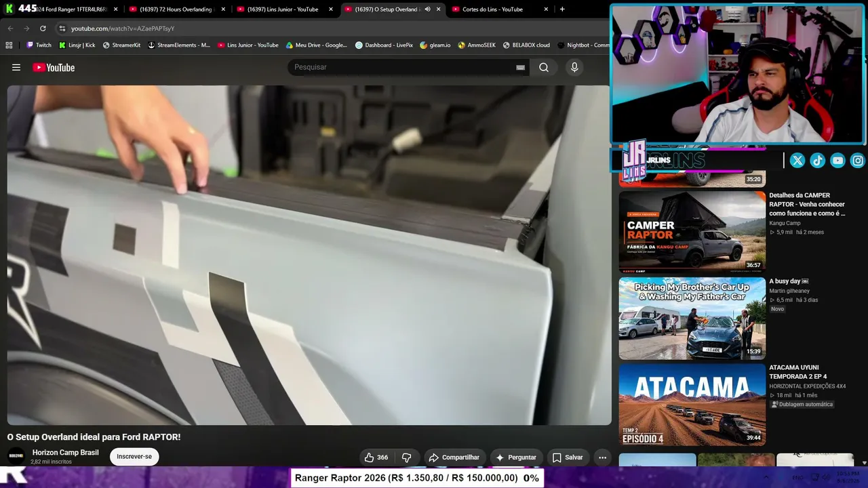The height and width of the screenshot is (488, 868).
Task: Open the YouTube guide hamburger menu
Action: click(16, 67)
